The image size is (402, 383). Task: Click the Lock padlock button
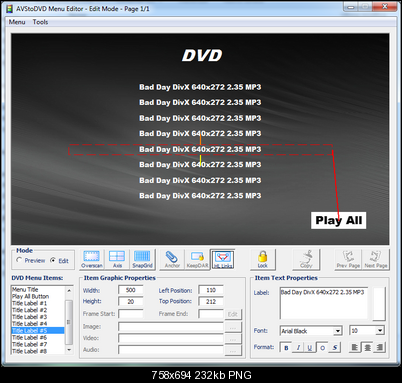(x=263, y=259)
